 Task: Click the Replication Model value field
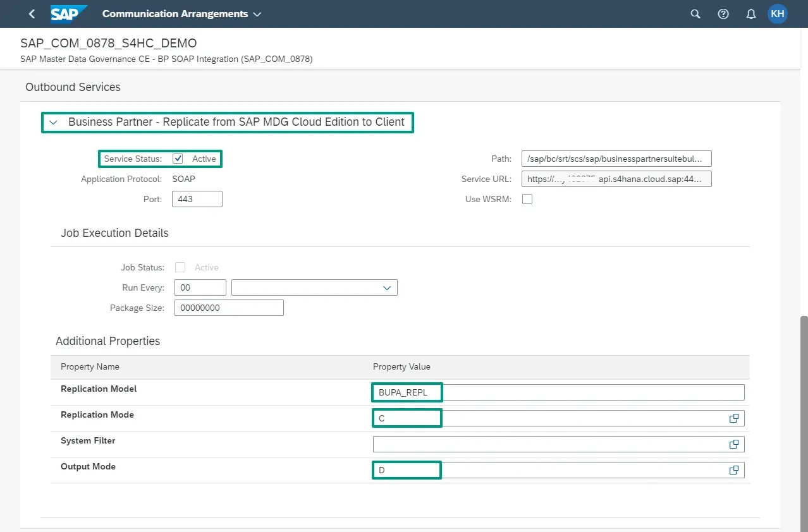[559, 392]
